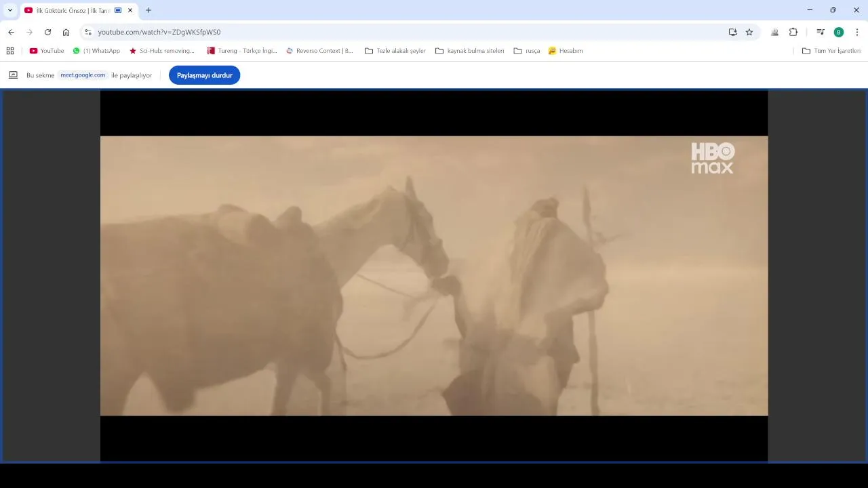Open the home page

[66, 32]
